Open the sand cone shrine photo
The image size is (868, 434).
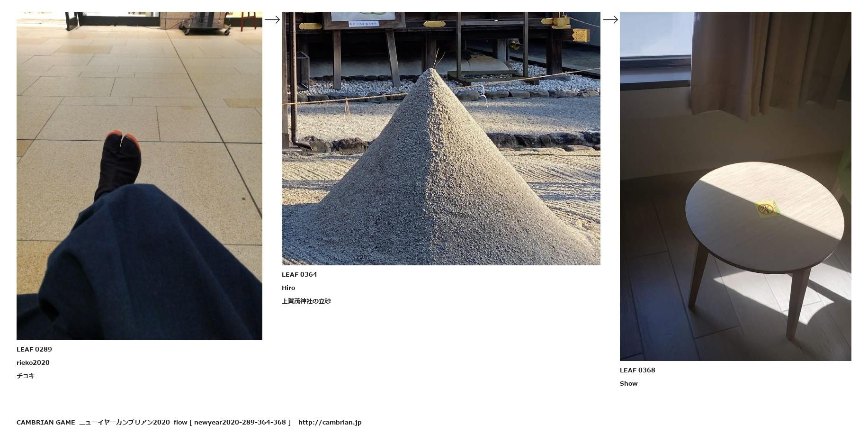point(441,138)
